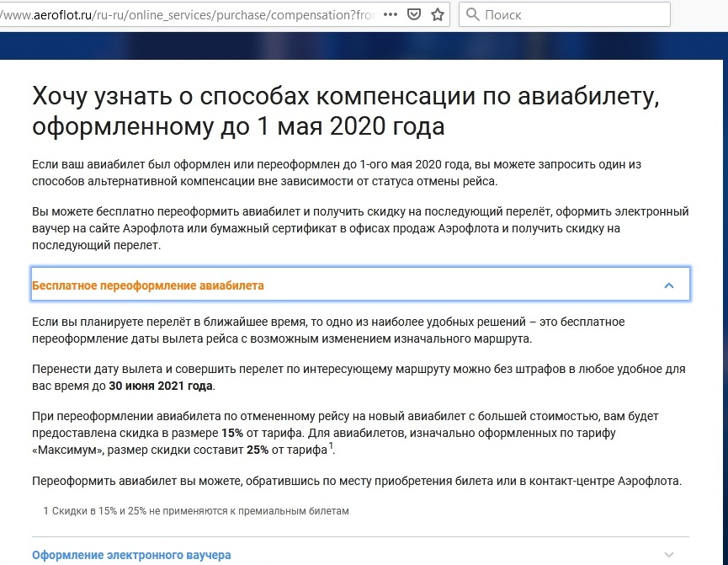Click the main page heading about компенсации
The width and height of the screenshot is (728, 565).
pos(345,111)
